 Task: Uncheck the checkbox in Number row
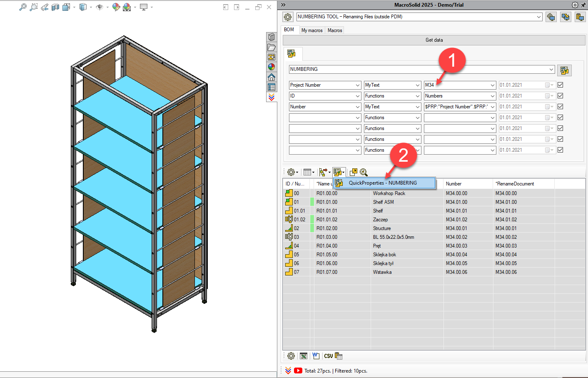tap(561, 107)
